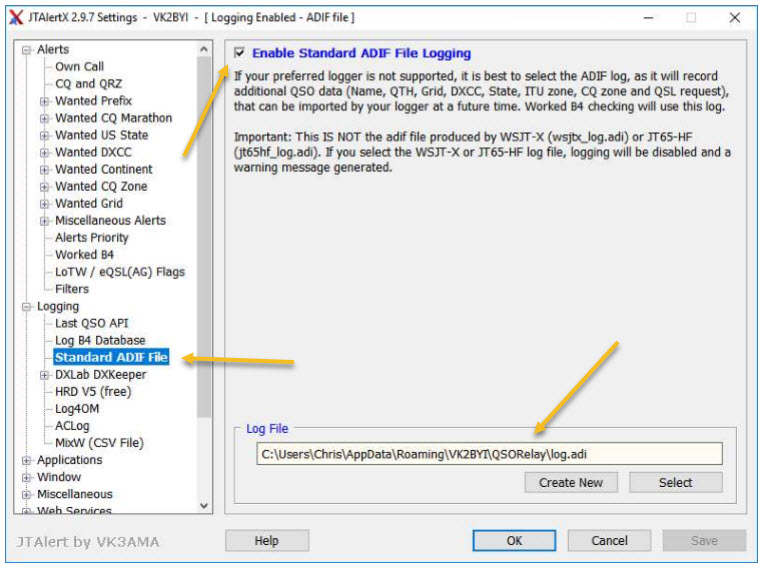Click the tree scrollbar down arrow

pyautogui.click(x=204, y=505)
